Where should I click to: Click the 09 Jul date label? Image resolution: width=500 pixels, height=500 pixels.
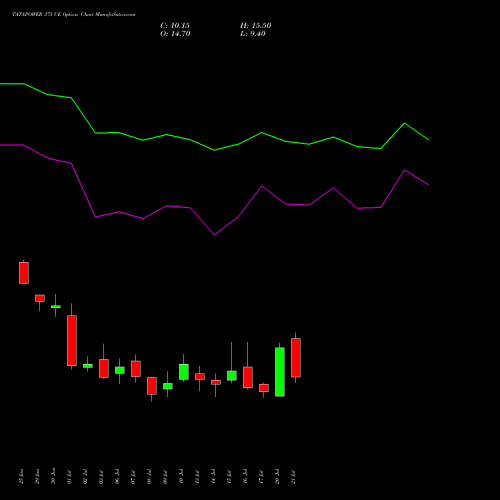[165, 476]
